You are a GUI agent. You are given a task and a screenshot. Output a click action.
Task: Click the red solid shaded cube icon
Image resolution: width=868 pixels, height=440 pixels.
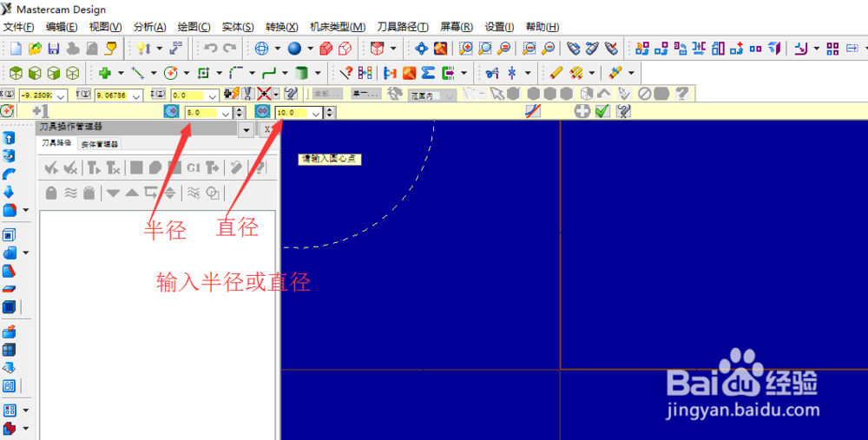tap(326, 49)
